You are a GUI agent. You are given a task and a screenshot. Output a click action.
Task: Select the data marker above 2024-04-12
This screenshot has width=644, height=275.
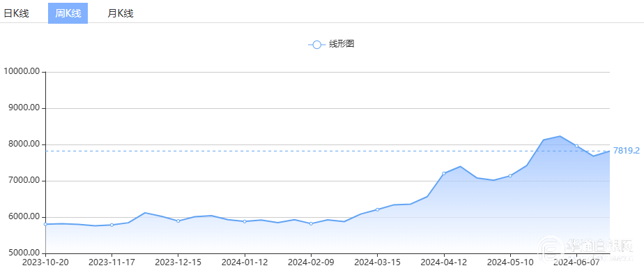444,173
